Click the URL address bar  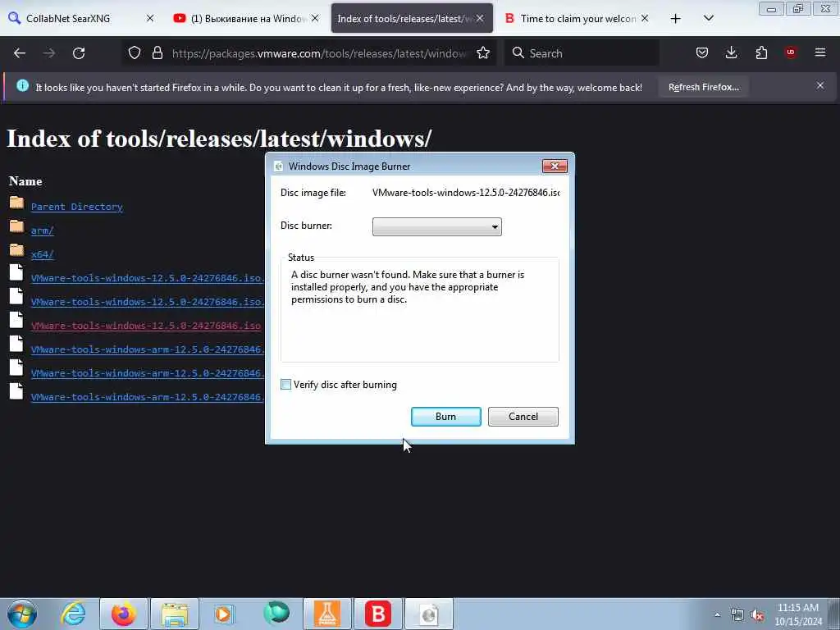pos(319,53)
